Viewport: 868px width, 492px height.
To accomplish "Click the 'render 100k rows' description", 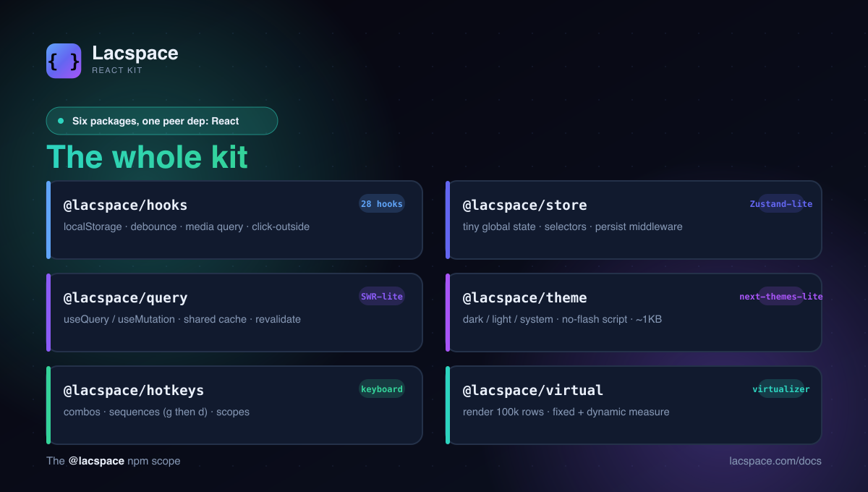I will pyautogui.click(x=566, y=412).
